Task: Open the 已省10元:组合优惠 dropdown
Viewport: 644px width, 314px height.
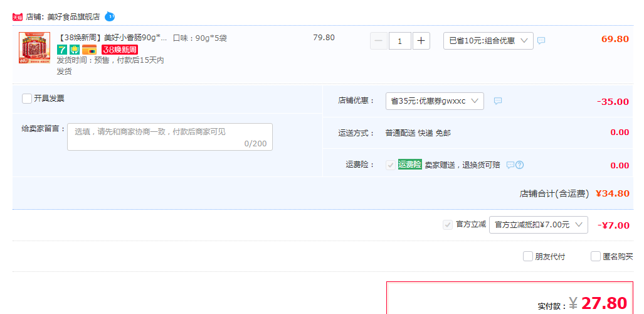Action: [488, 41]
